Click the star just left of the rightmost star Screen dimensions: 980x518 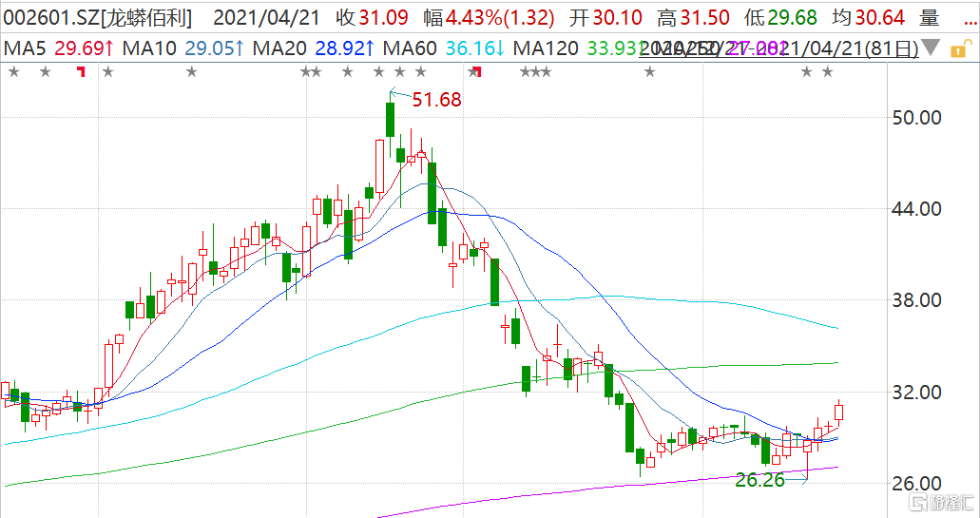(x=807, y=72)
